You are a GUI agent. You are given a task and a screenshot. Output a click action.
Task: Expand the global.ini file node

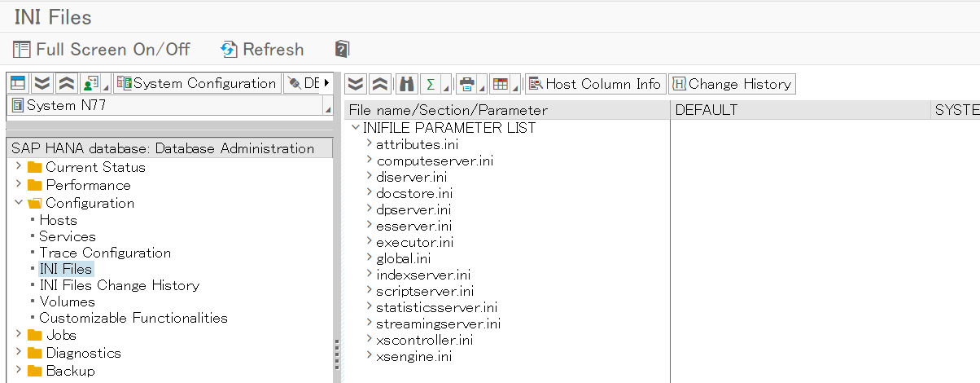click(370, 258)
